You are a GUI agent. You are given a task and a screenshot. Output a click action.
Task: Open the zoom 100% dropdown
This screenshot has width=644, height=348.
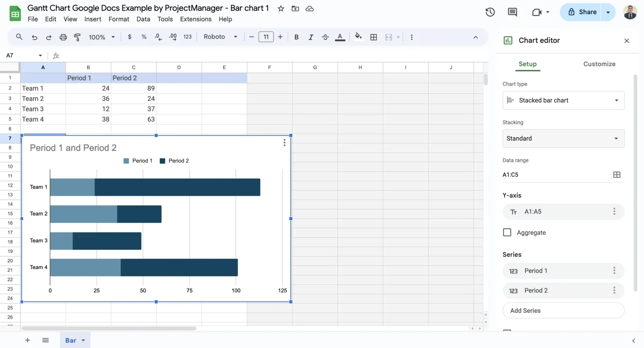tap(102, 37)
